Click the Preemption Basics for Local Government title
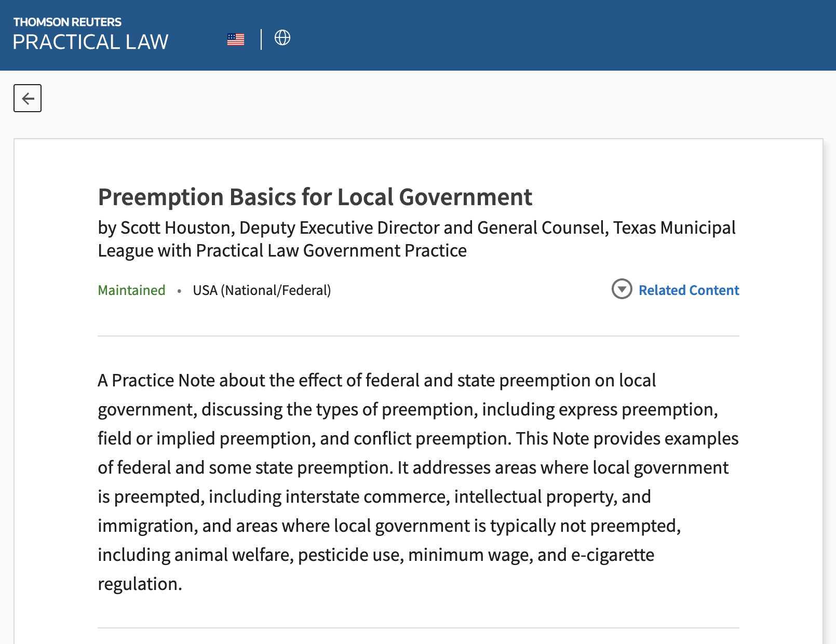This screenshot has height=644, width=836. (315, 197)
